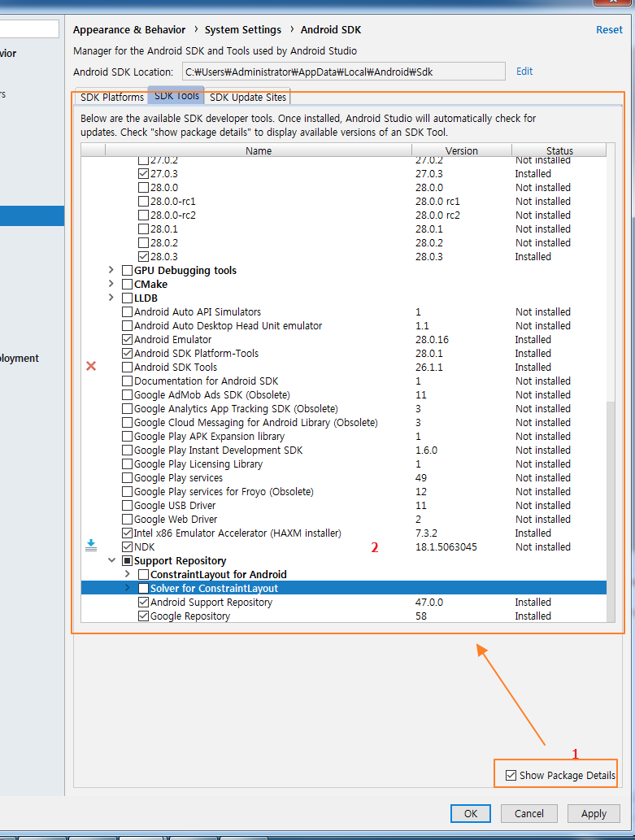635x840 pixels.
Task: Expand Solver for ConstraintLayout node
Action: [x=128, y=588]
